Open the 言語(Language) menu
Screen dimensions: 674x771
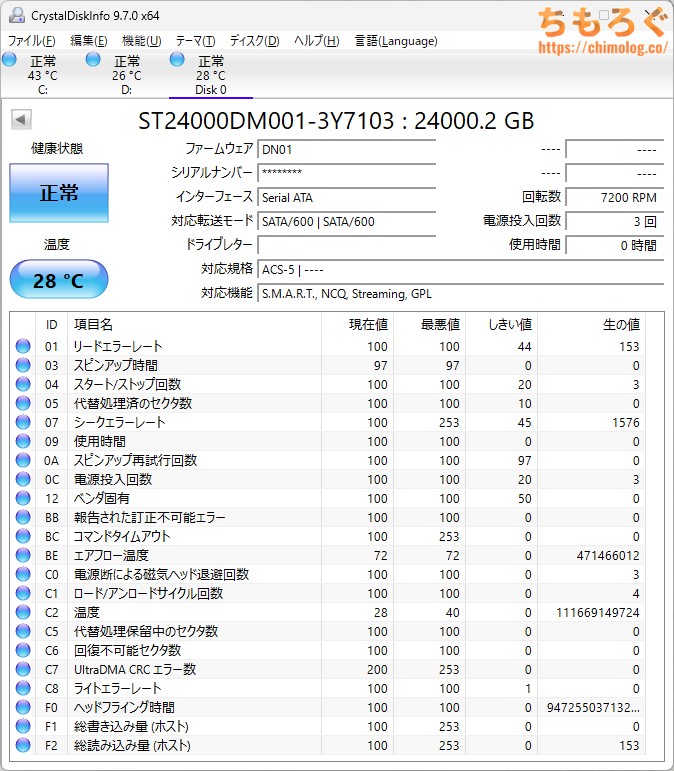coord(396,41)
